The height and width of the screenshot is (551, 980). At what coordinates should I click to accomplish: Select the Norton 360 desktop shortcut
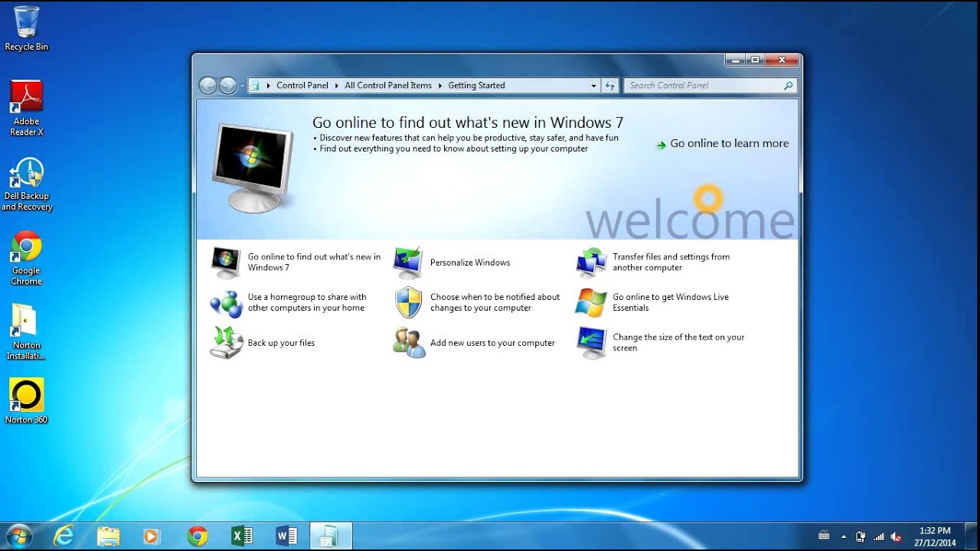pos(26,400)
